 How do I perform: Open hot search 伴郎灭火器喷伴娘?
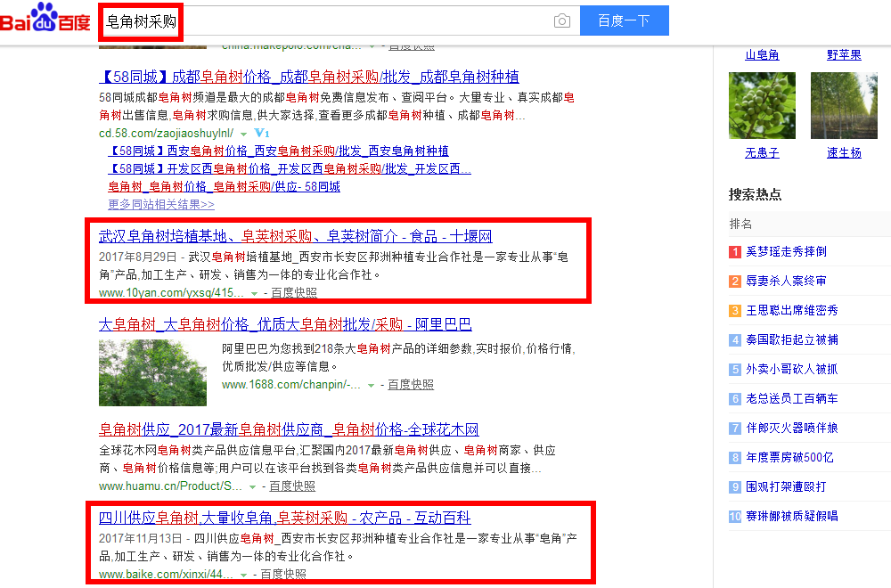pyautogui.click(x=792, y=429)
